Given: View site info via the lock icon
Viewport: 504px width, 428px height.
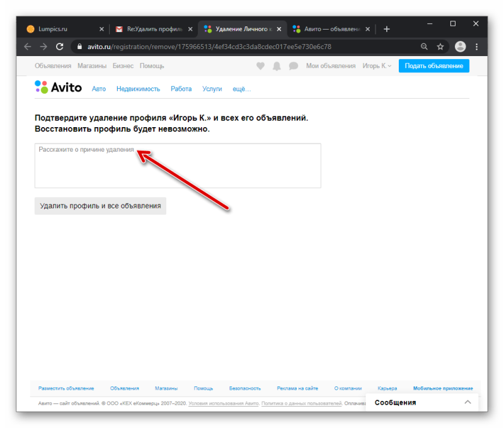Looking at the screenshot, I should click(x=80, y=47).
